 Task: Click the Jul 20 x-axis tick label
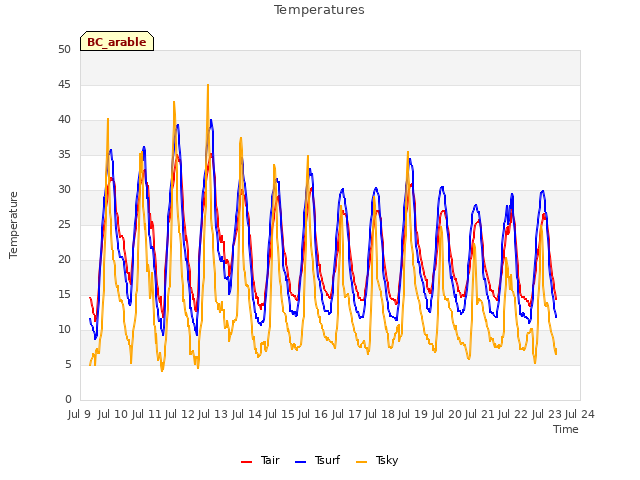pyautogui.click(x=447, y=414)
